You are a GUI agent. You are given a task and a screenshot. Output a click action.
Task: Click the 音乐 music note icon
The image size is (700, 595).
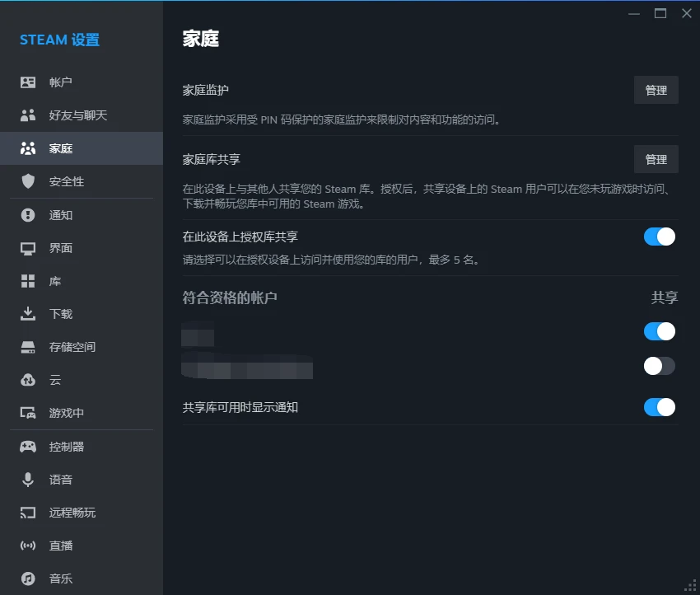tap(28, 579)
